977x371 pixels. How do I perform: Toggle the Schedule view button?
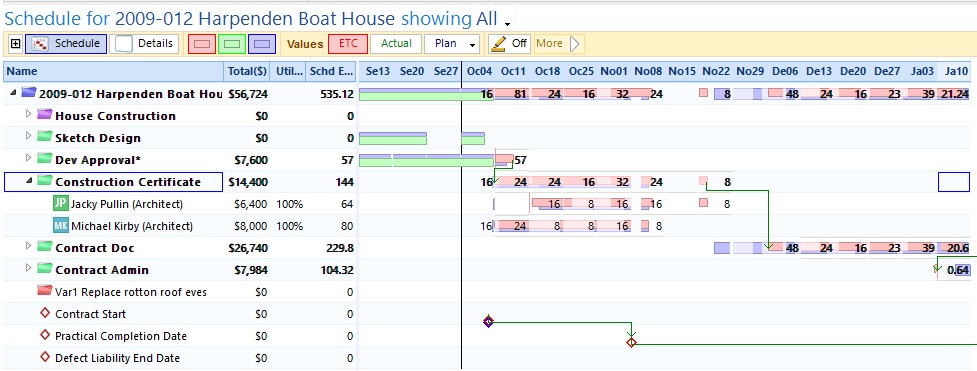click(x=66, y=44)
